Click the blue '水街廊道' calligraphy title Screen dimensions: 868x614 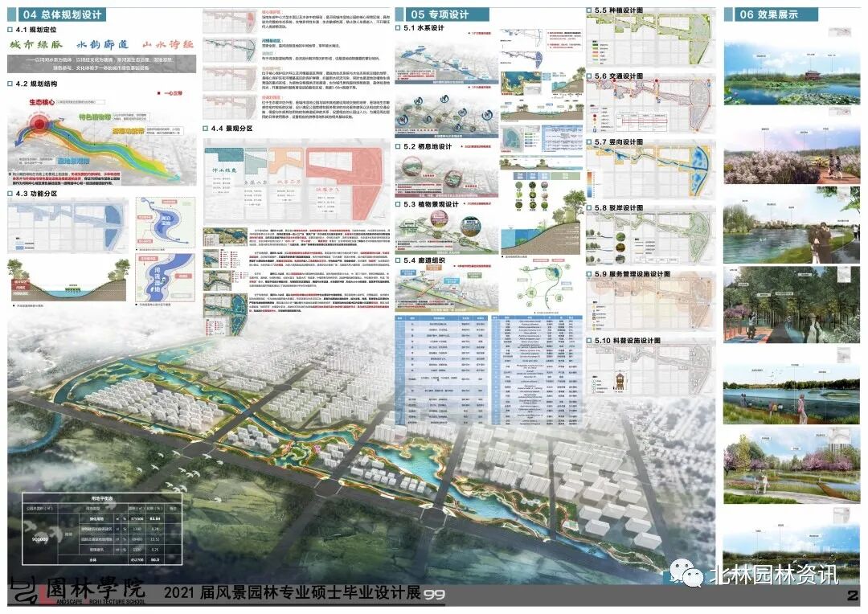point(103,45)
